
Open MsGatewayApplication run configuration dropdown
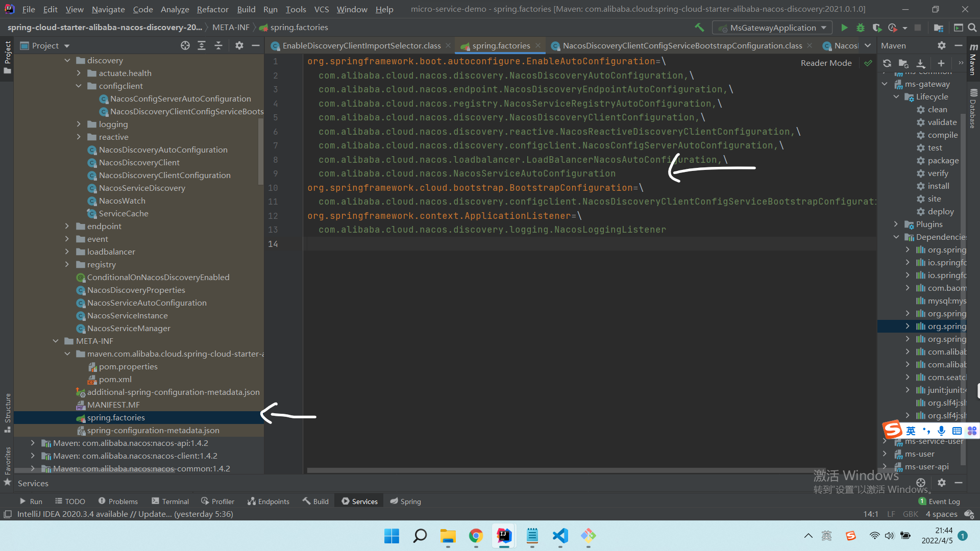click(x=772, y=28)
